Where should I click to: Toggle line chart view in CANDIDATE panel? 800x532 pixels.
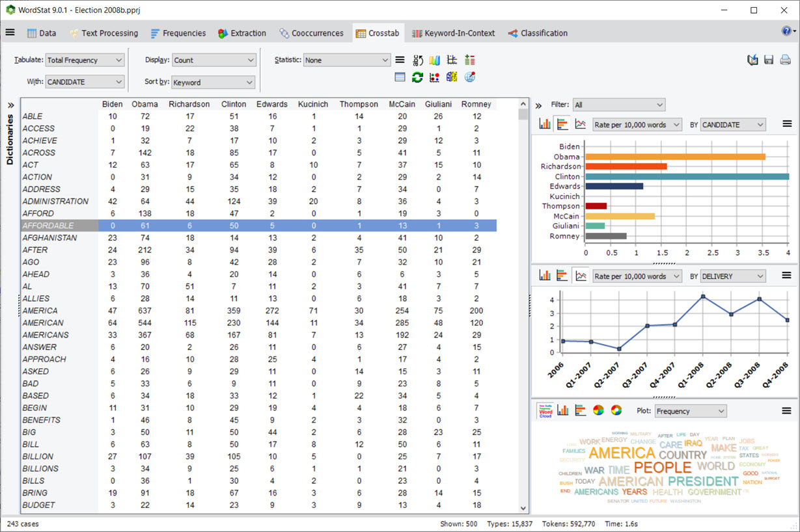point(579,124)
